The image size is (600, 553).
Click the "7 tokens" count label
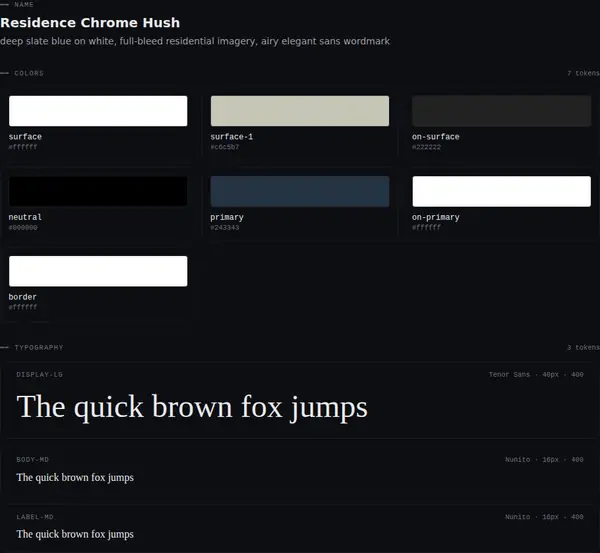(x=584, y=73)
